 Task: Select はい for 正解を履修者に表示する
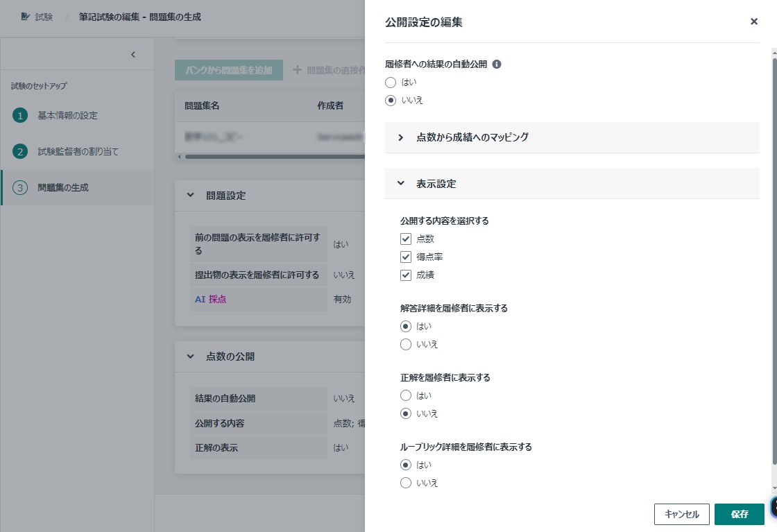pyautogui.click(x=406, y=395)
